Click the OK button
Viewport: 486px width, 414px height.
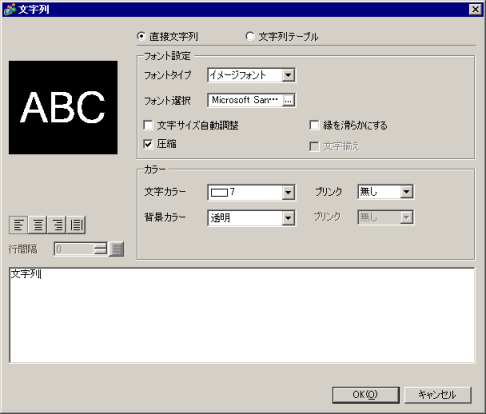(x=366, y=395)
